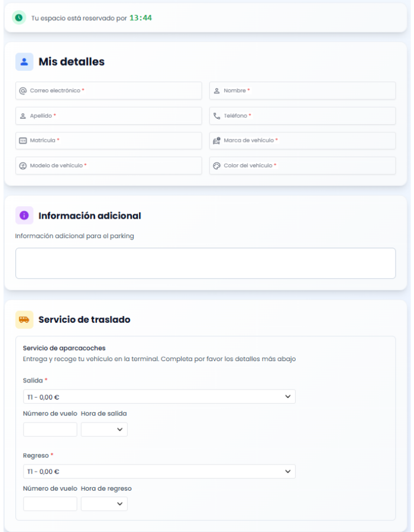
Task: Click the blue person icon beside Mis detalles
Action: (x=24, y=61)
